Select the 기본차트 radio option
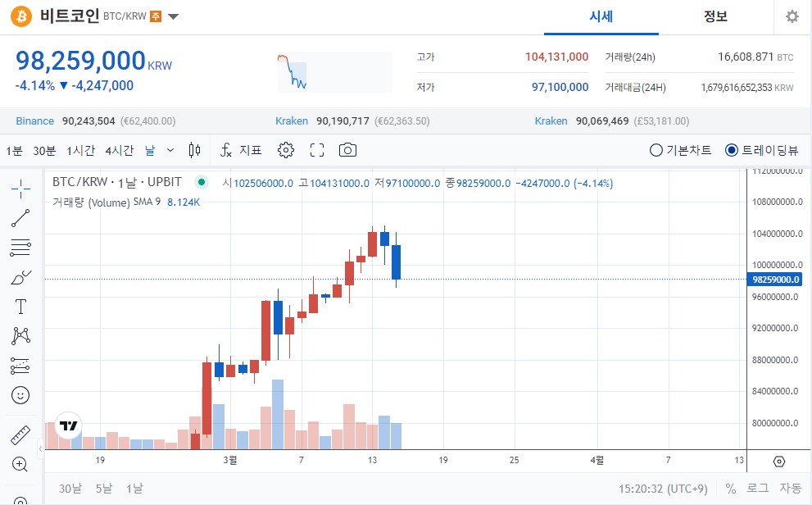 680,150
